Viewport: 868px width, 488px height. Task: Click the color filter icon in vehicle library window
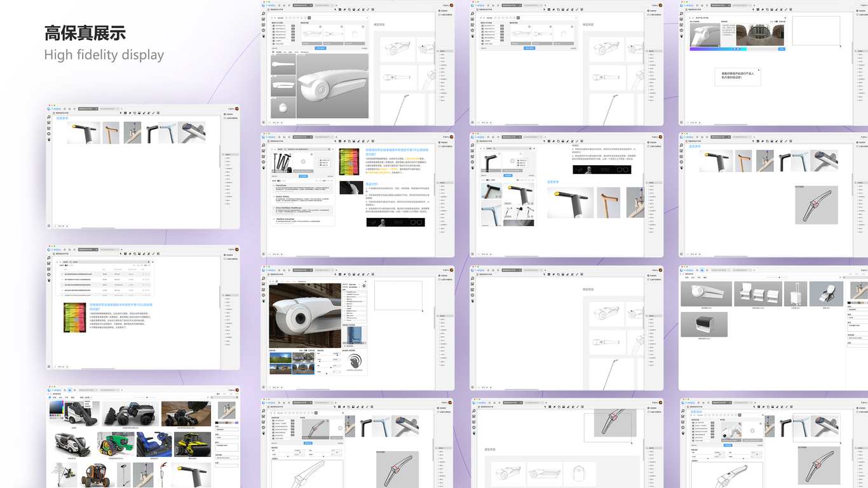point(50,398)
